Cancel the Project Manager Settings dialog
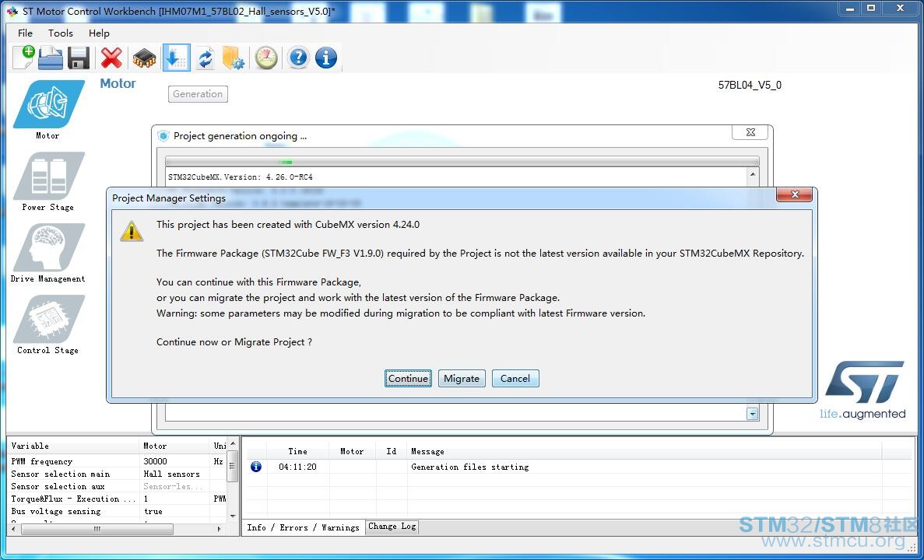 point(515,379)
